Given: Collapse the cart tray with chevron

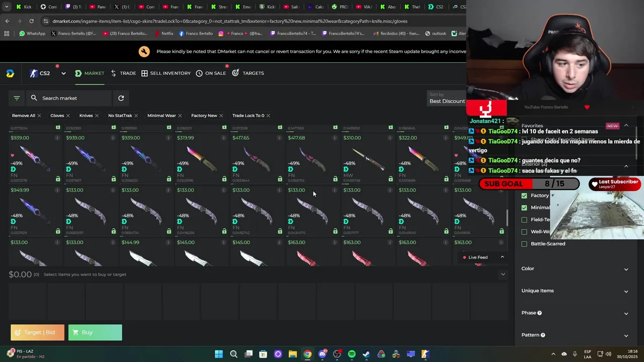Looking at the screenshot, I should 503,274.
